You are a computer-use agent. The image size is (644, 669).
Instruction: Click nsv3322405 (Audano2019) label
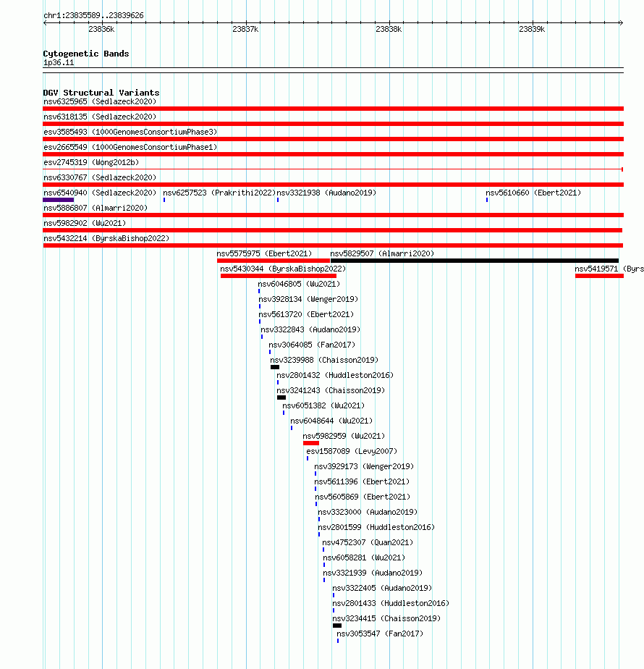tap(382, 588)
